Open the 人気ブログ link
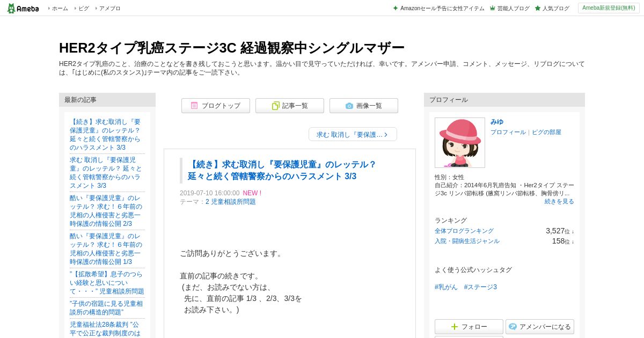644x338 pixels. click(555, 8)
